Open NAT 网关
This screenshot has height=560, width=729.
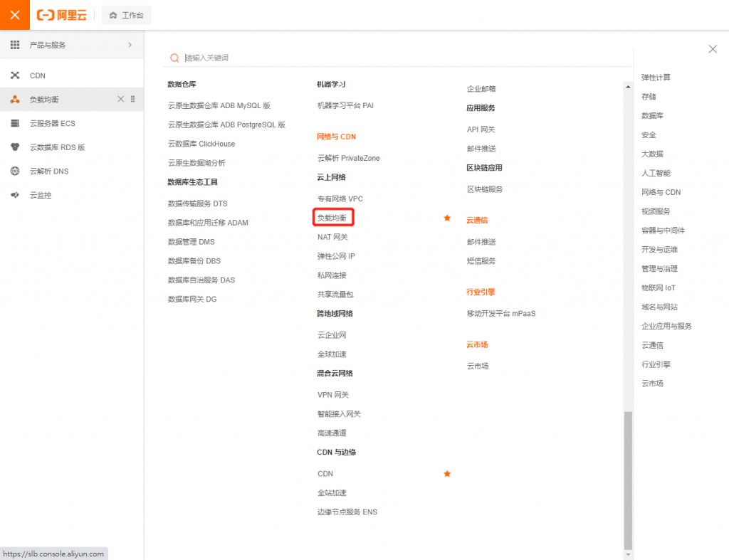pyautogui.click(x=332, y=237)
